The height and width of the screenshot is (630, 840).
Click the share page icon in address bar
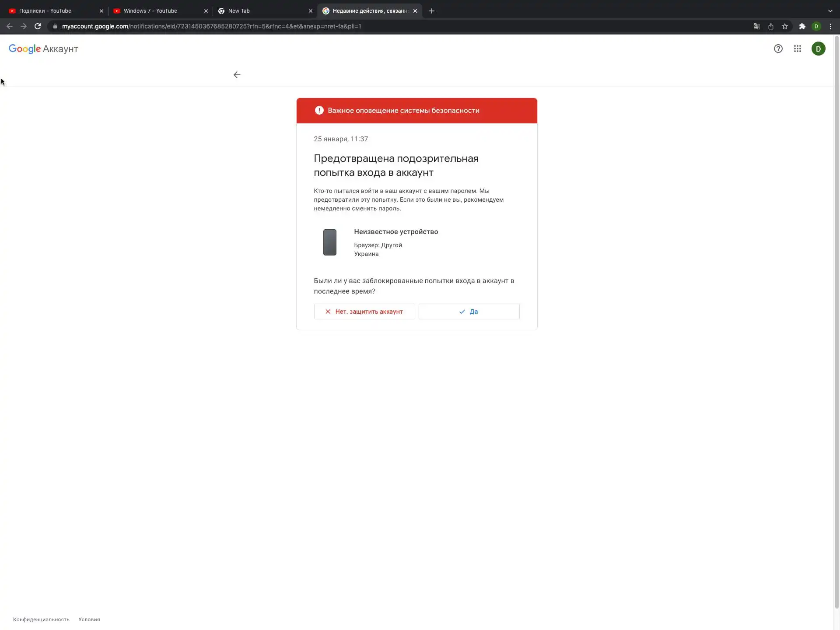click(770, 26)
